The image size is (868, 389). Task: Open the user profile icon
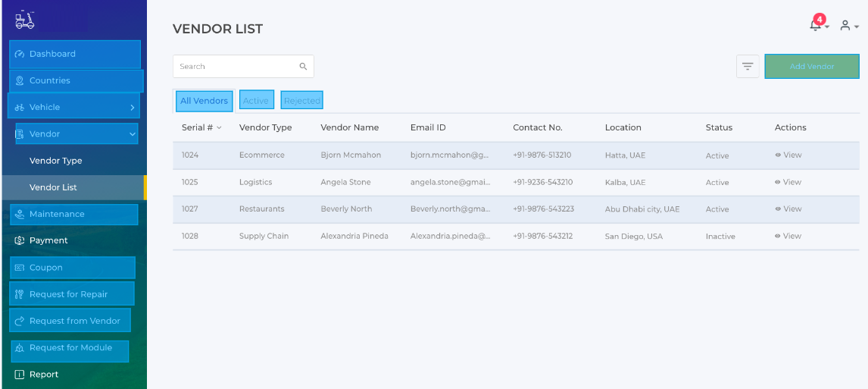(845, 25)
